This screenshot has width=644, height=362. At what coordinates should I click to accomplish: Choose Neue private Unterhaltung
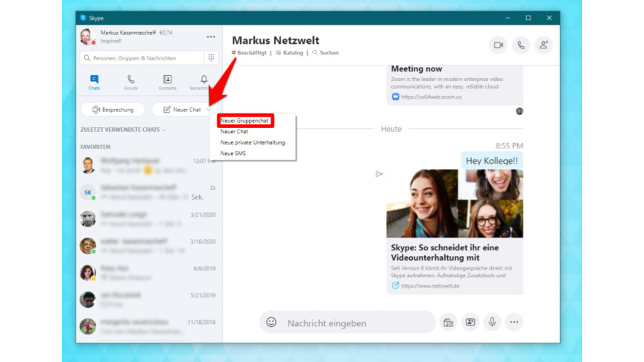click(253, 142)
